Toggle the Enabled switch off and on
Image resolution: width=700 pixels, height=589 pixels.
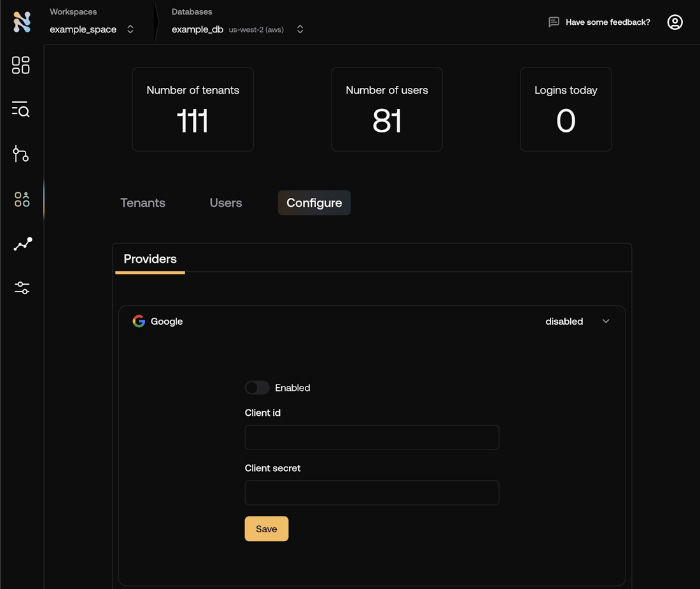click(x=257, y=387)
